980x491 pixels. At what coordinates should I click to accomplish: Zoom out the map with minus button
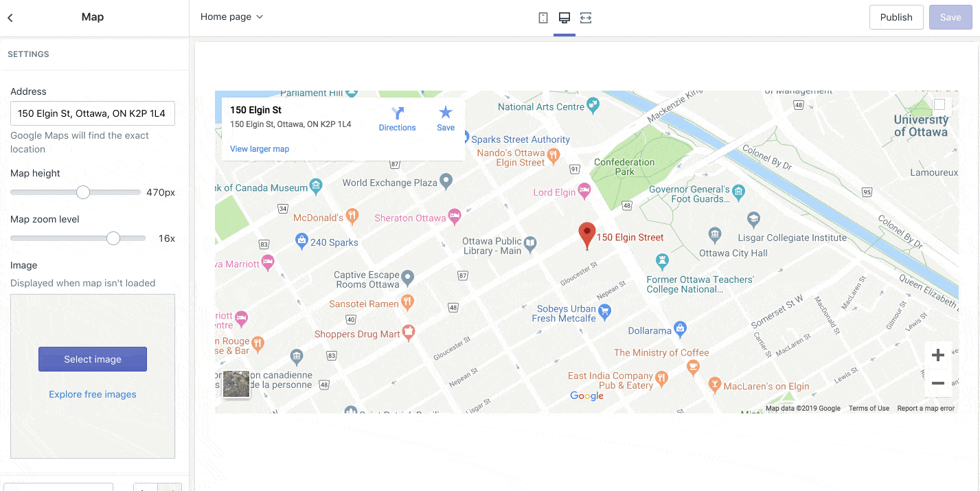click(x=938, y=383)
